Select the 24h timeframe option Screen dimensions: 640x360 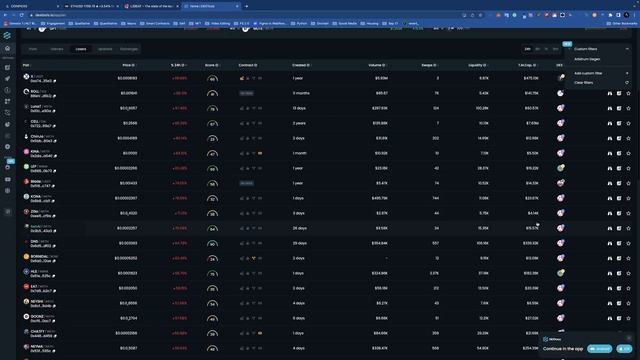(x=528, y=49)
